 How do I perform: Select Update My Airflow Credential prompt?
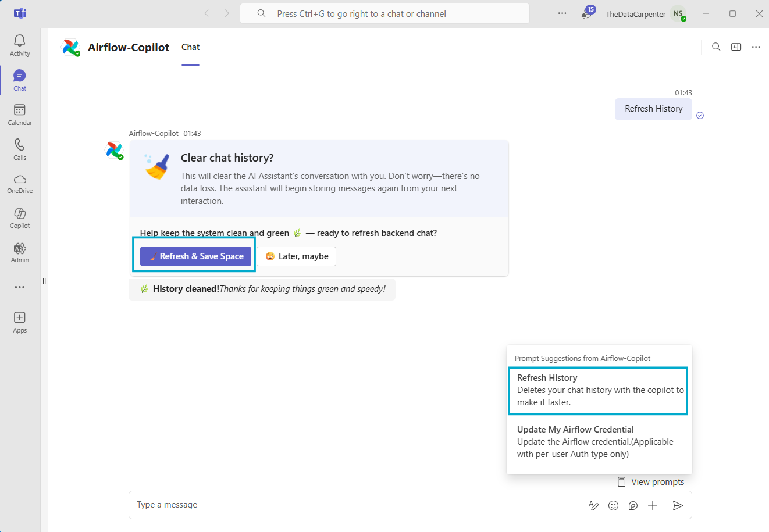click(599, 442)
